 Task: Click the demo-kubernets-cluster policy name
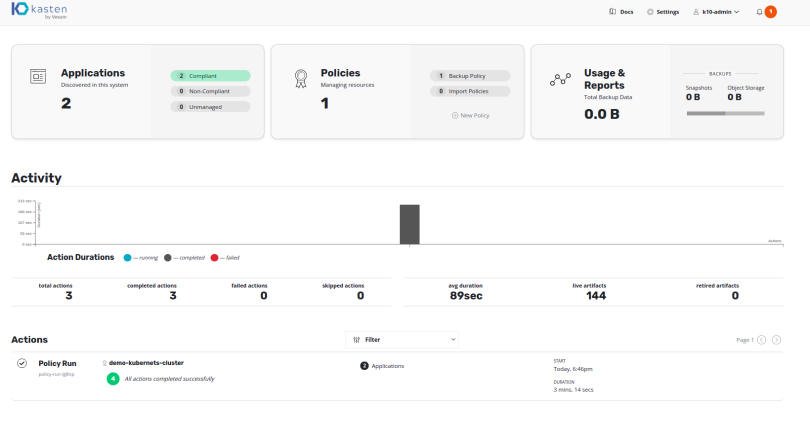tap(146, 363)
